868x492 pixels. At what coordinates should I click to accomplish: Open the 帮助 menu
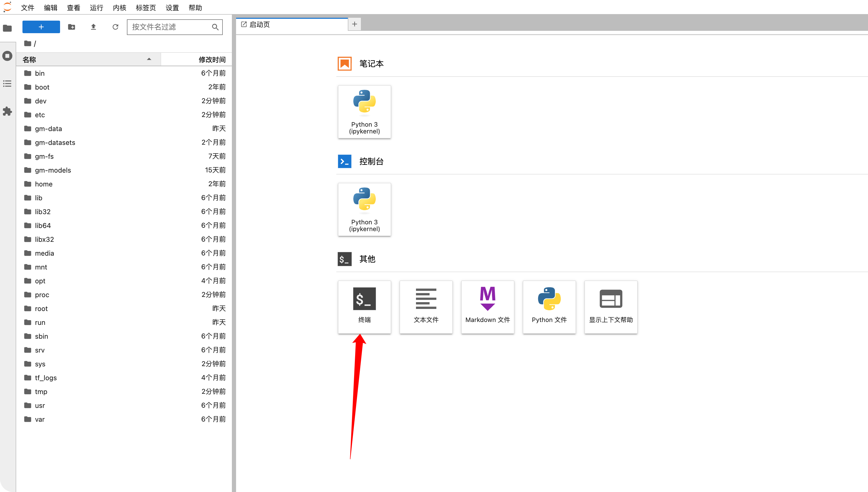coord(195,7)
